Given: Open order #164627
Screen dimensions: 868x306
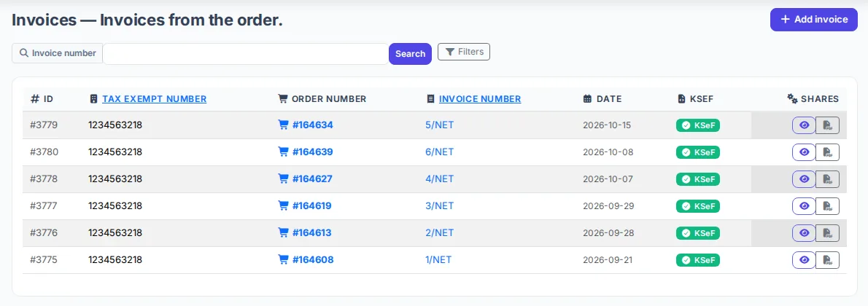Looking at the screenshot, I should 312,178.
